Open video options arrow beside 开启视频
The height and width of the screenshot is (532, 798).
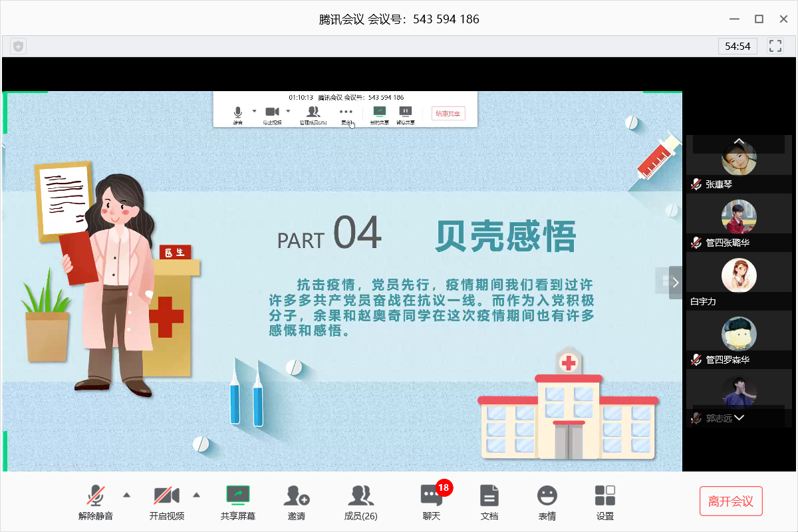pyautogui.click(x=196, y=495)
